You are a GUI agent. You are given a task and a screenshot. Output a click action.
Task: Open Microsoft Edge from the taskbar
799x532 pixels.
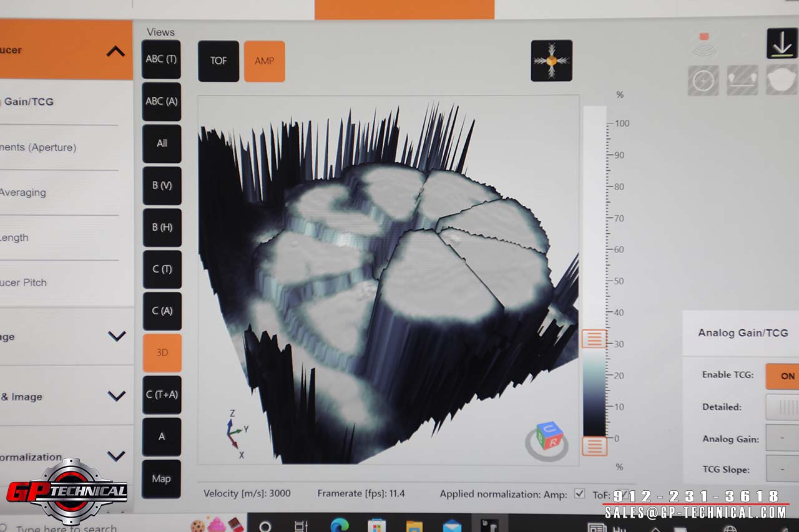pos(340,526)
